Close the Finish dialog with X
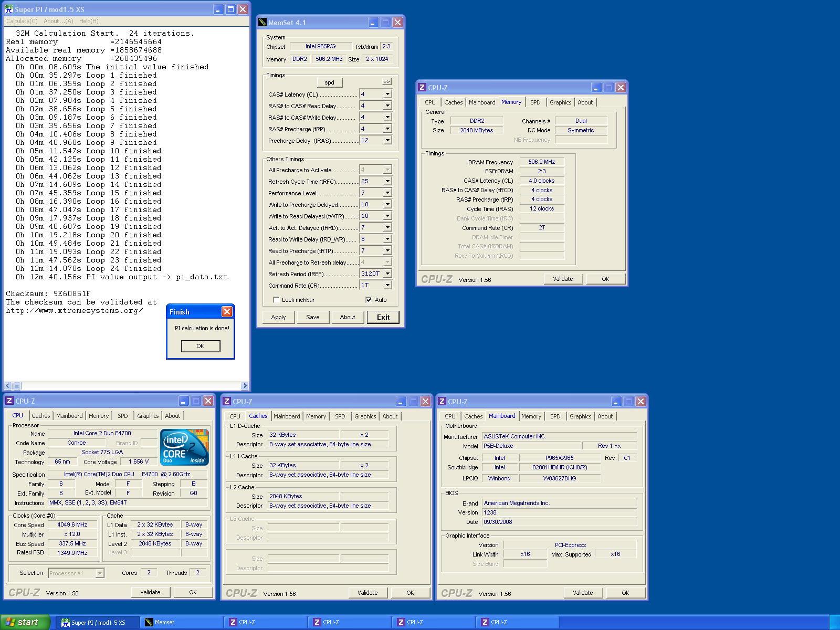Viewport: 840px width, 630px height. pyautogui.click(x=227, y=312)
